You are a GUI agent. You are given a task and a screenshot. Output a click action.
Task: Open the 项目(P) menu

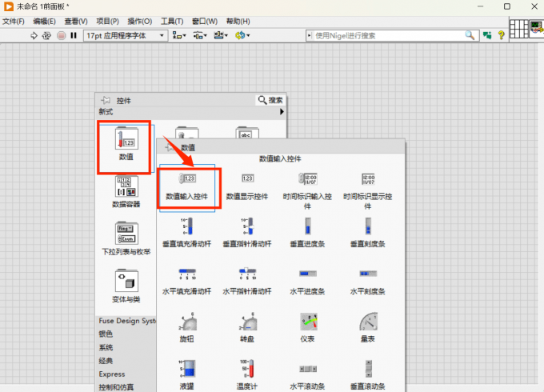tap(107, 22)
